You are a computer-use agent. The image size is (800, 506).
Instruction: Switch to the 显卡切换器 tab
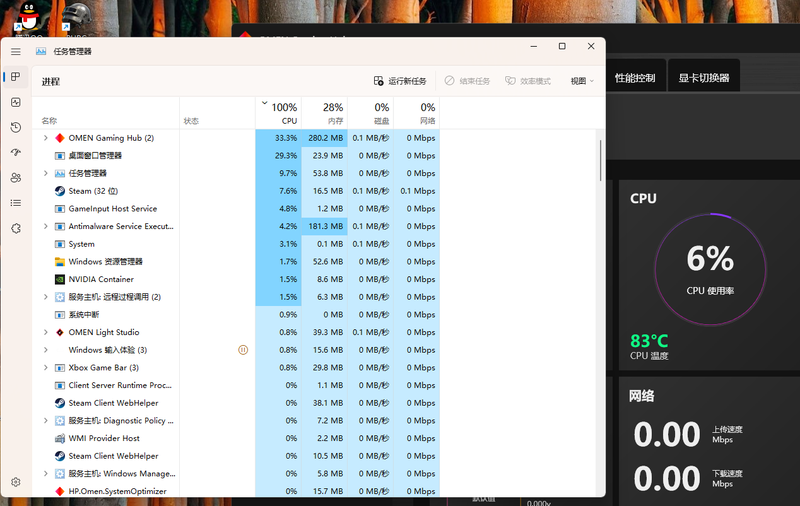[704, 77]
